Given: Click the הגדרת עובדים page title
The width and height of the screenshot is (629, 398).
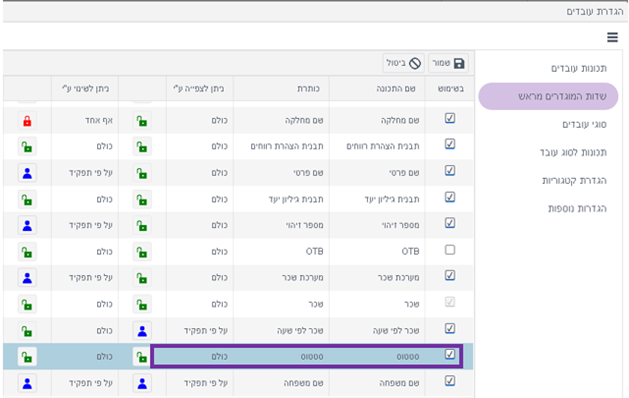Looking at the screenshot, I should [595, 11].
